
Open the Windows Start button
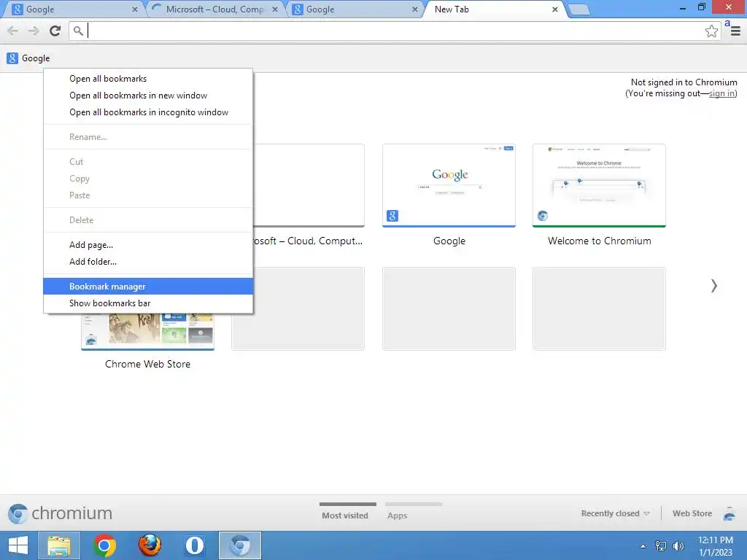pyautogui.click(x=18, y=545)
